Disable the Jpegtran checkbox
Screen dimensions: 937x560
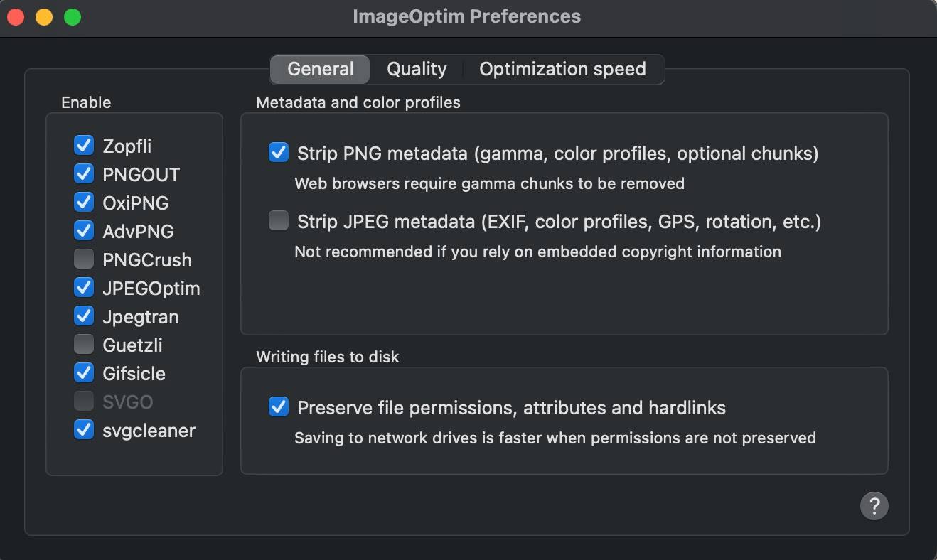point(84,316)
